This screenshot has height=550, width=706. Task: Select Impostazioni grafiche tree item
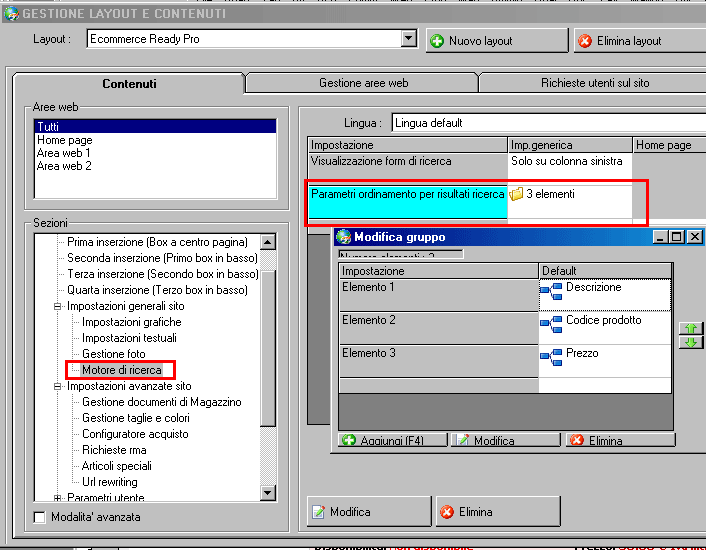coord(132,322)
